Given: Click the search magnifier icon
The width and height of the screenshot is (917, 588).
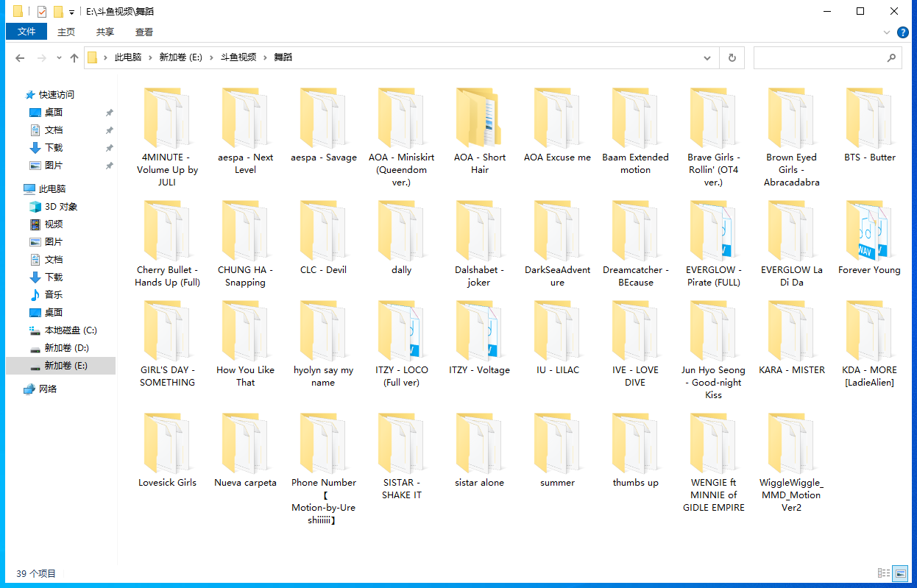Looking at the screenshot, I should (x=891, y=57).
